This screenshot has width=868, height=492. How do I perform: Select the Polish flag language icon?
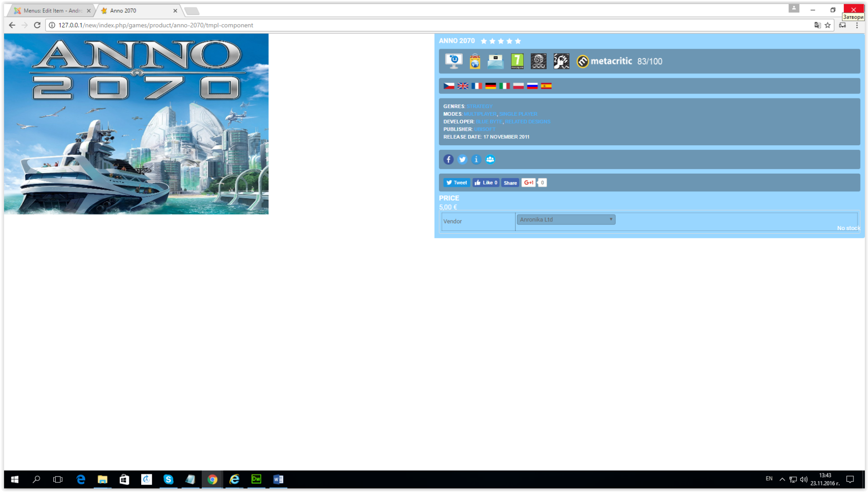point(518,86)
